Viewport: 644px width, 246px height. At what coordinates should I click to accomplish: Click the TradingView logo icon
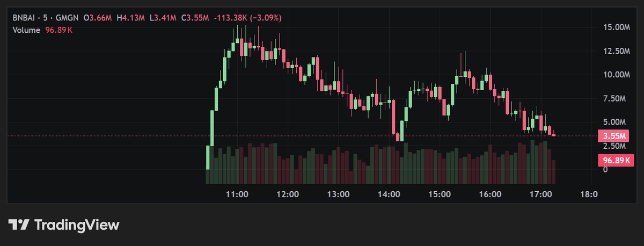(x=20, y=225)
